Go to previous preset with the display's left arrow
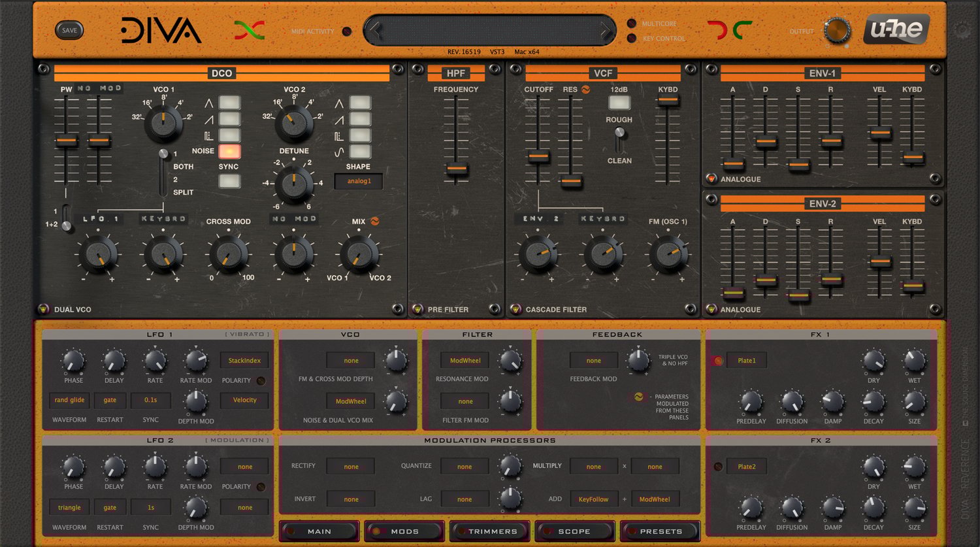Screen dimensions: 980x547 (374, 30)
